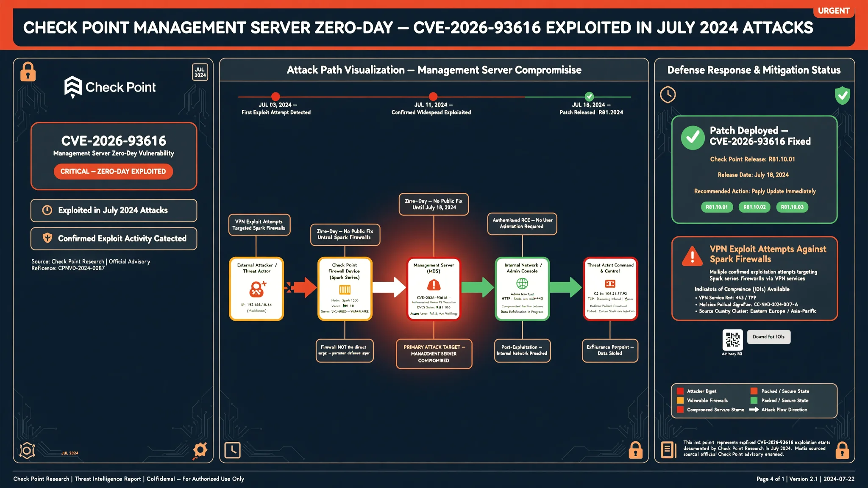Screen dimensions: 868x488
Task: Click the VPN Exploit Attempts Targeted Spark Firewalls label
Action: point(259,225)
